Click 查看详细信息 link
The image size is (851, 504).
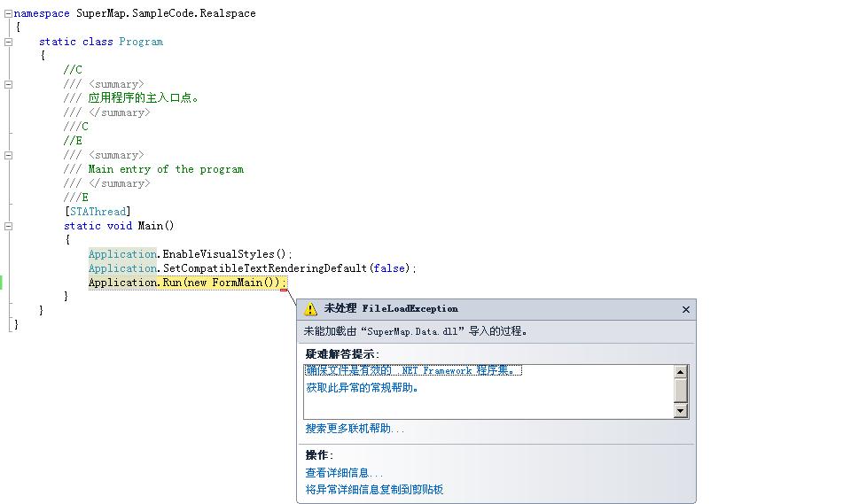coord(344,473)
